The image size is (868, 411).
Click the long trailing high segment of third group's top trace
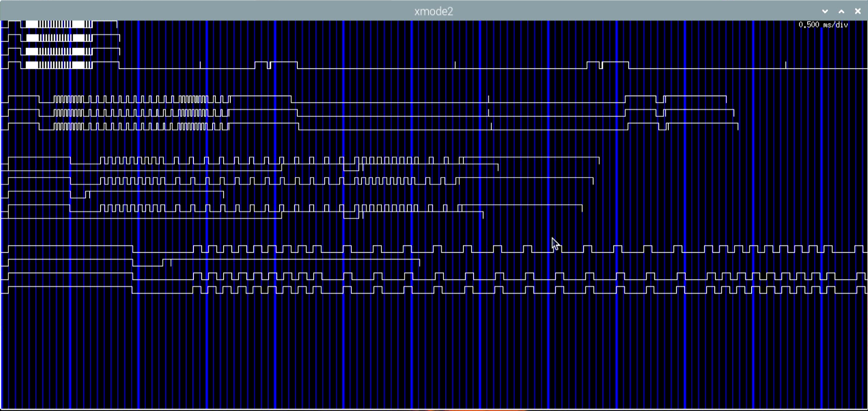(531, 157)
